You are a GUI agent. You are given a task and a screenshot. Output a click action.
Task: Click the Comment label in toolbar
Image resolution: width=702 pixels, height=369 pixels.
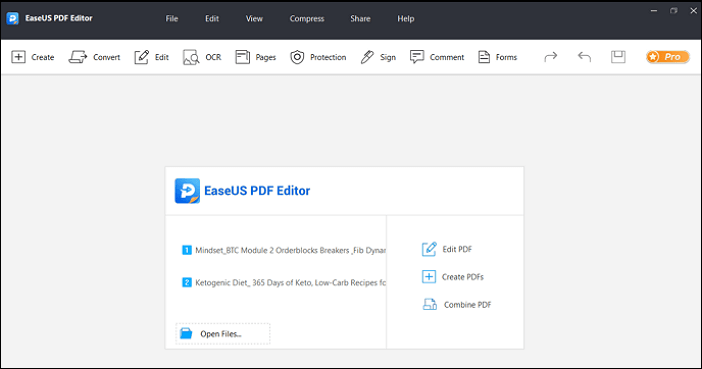tap(447, 57)
